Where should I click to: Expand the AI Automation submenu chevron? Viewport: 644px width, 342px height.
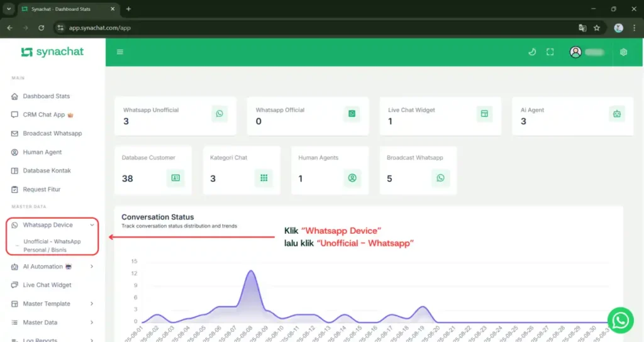pos(92,267)
